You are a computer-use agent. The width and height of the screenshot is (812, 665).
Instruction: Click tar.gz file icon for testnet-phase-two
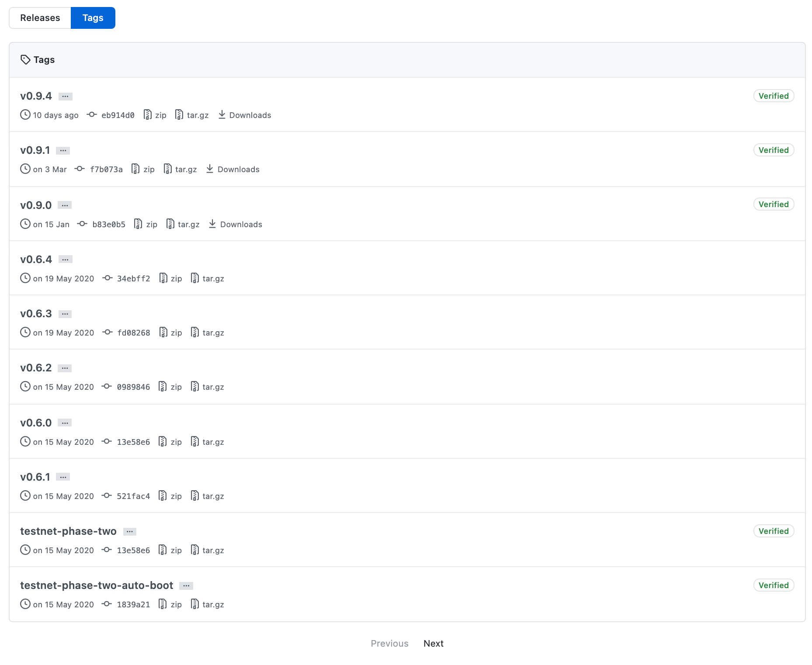(195, 550)
